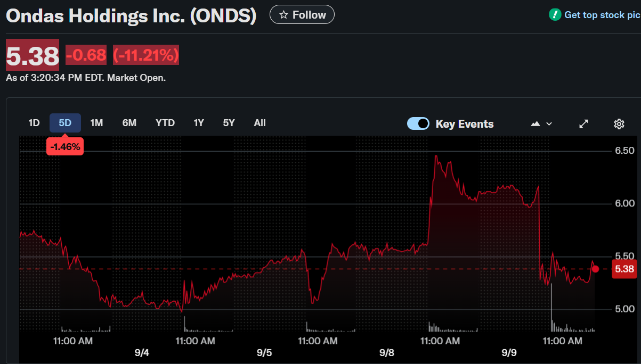Switch chart to 6M range
641x364 pixels.
pos(129,123)
